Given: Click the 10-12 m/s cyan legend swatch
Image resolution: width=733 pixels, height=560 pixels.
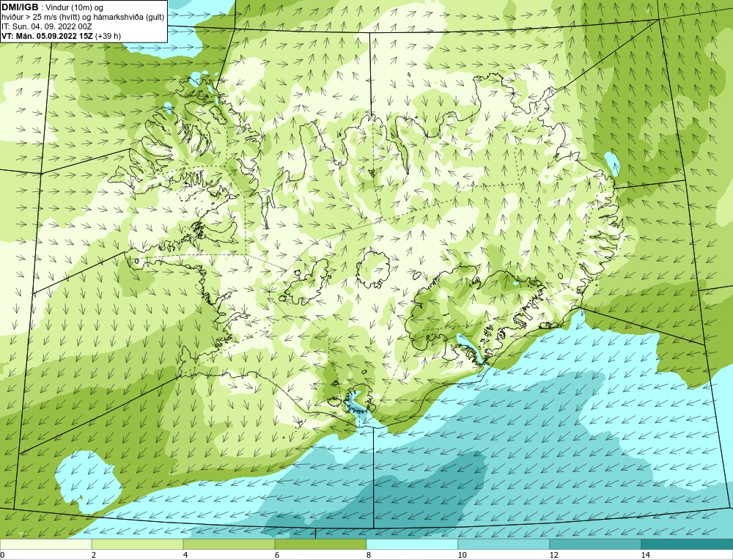Looking at the screenshot, I should pos(504,544).
